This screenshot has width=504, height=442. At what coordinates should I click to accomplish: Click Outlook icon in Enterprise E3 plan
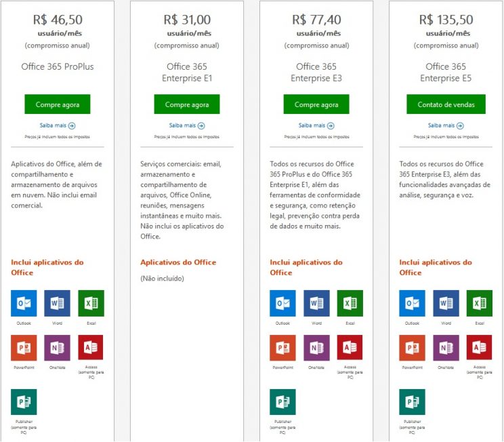tap(282, 303)
